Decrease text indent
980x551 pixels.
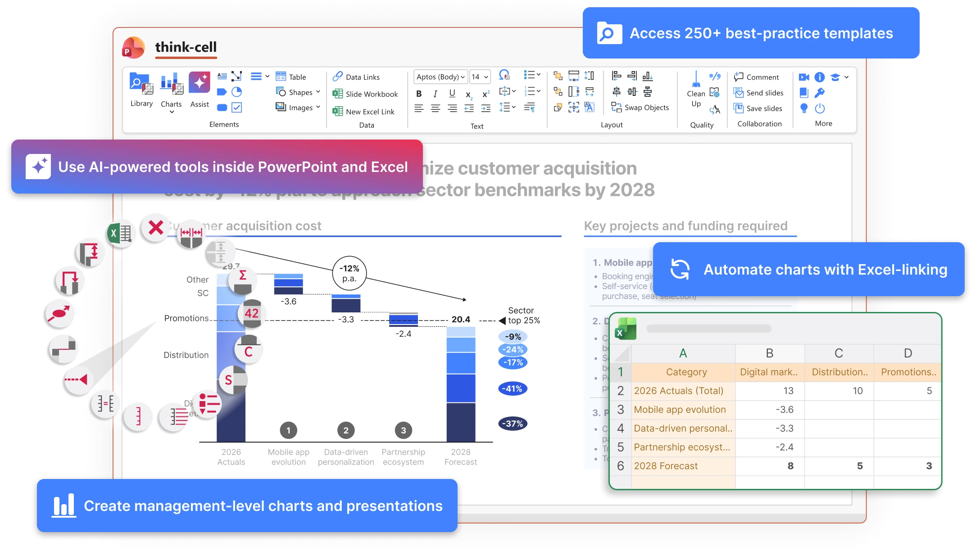tap(469, 108)
